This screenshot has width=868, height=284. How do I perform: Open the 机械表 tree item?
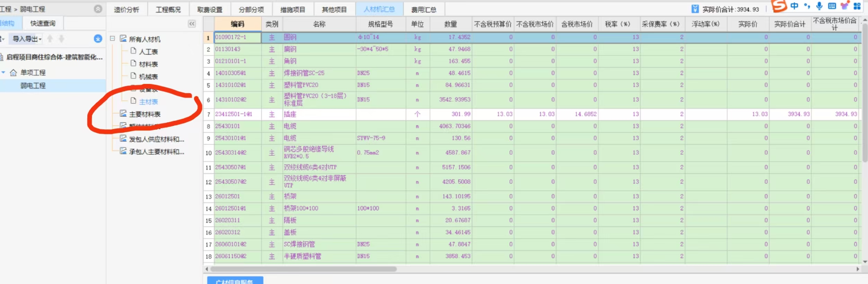point(149,77)
